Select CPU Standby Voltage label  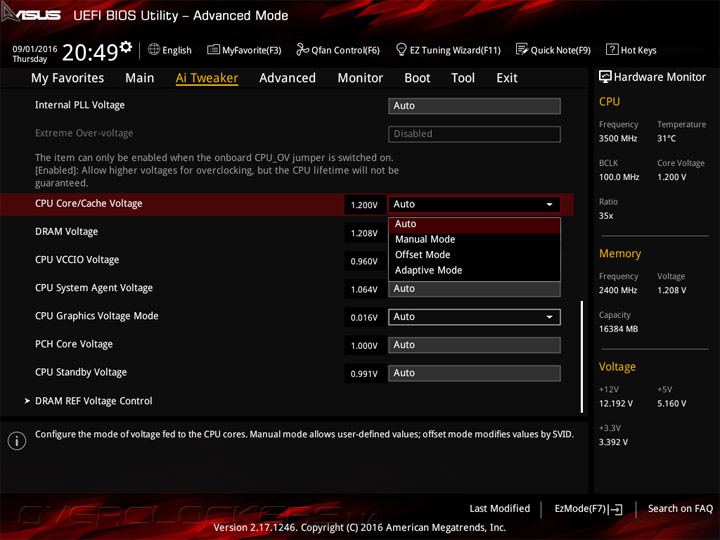pyautogui.click(x=81, y=372)
